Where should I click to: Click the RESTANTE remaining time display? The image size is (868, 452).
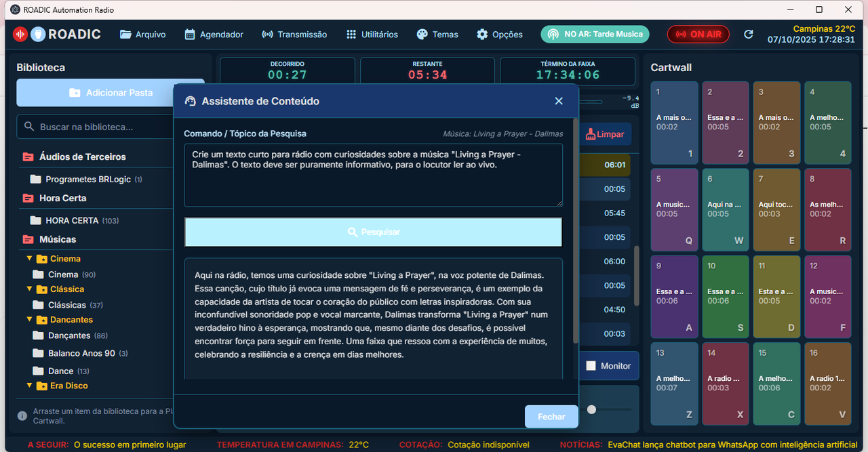coord(427,70)
